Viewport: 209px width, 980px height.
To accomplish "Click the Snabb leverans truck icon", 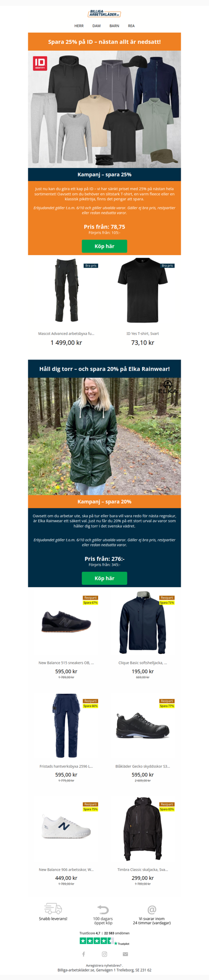I will click(x=53, y=909).
